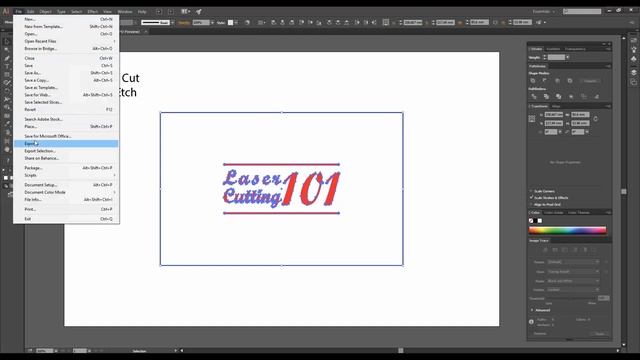Click the Minus Back pathfinder icon
Screen dimensions: 640x360
[596, 97]
